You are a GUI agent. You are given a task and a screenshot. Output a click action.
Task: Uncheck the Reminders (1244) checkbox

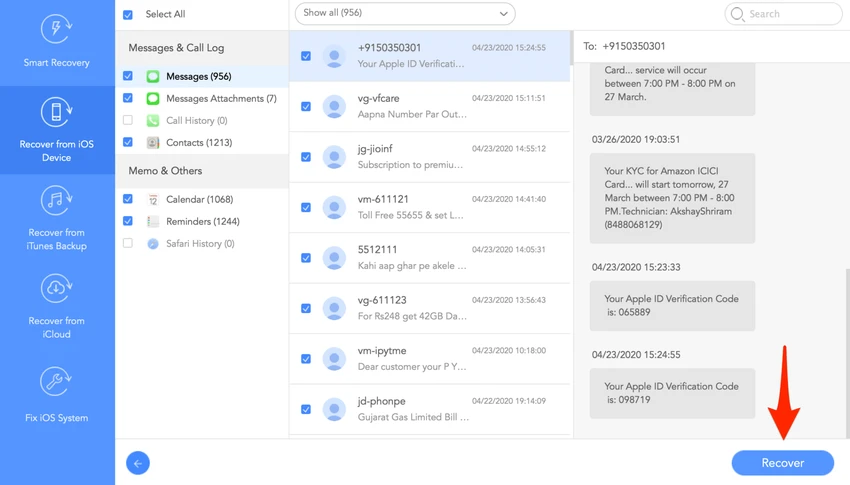point(128,221)
